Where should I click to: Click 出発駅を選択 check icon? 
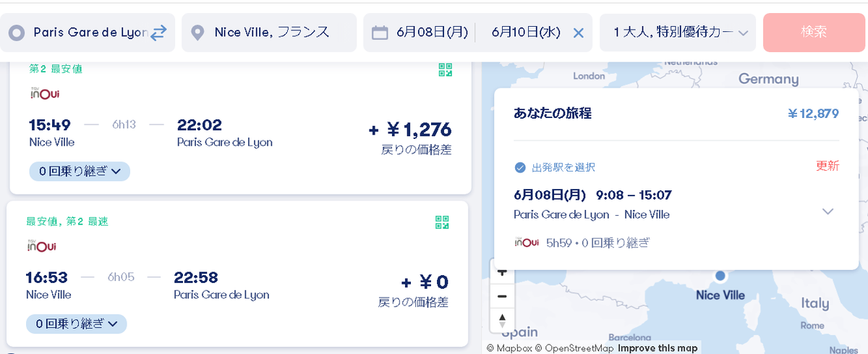[519, 167]
